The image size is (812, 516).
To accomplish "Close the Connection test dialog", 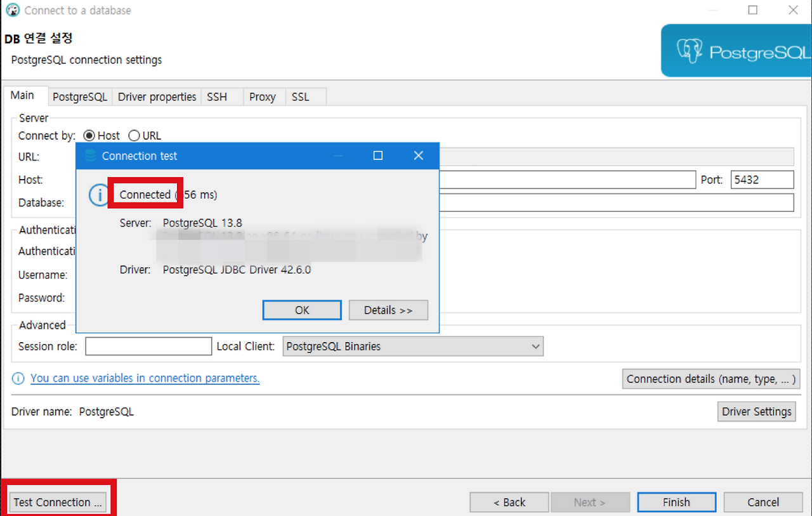I will [418, 155].
